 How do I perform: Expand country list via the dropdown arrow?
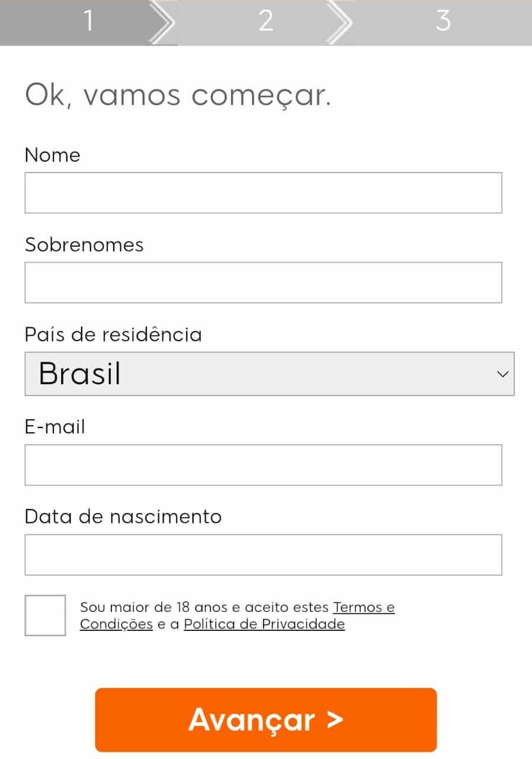(502, 374)
